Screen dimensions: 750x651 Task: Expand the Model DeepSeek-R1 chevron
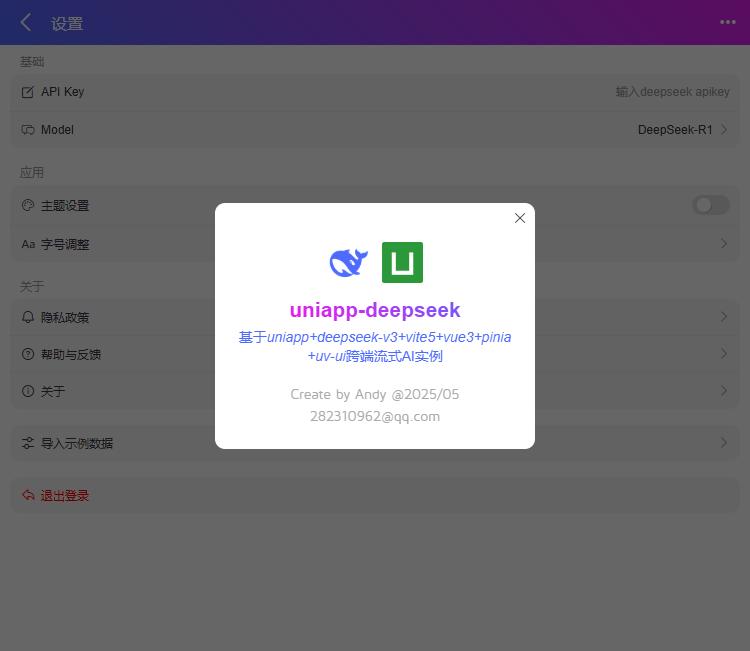tap(724, 130)
